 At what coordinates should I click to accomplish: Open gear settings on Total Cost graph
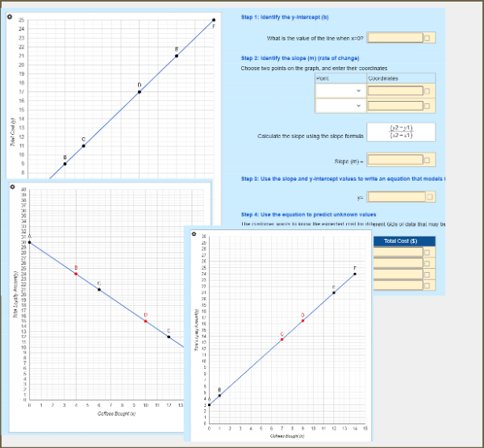pyautogui.click(x=10, y=17)
